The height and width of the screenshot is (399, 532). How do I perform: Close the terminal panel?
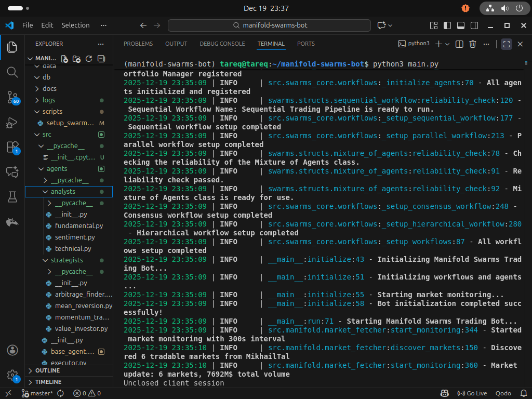point(520,44)
